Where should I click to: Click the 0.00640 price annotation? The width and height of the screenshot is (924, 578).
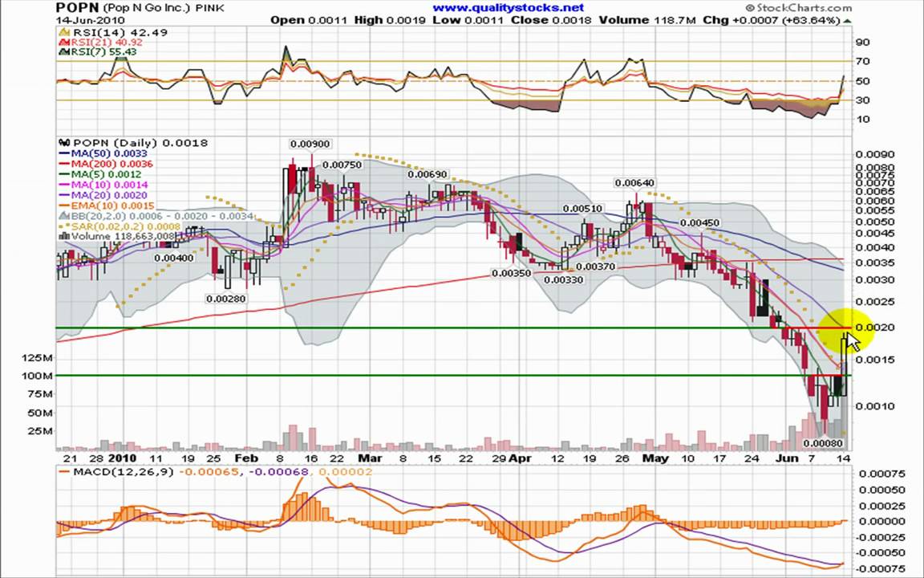coord(634,183)
